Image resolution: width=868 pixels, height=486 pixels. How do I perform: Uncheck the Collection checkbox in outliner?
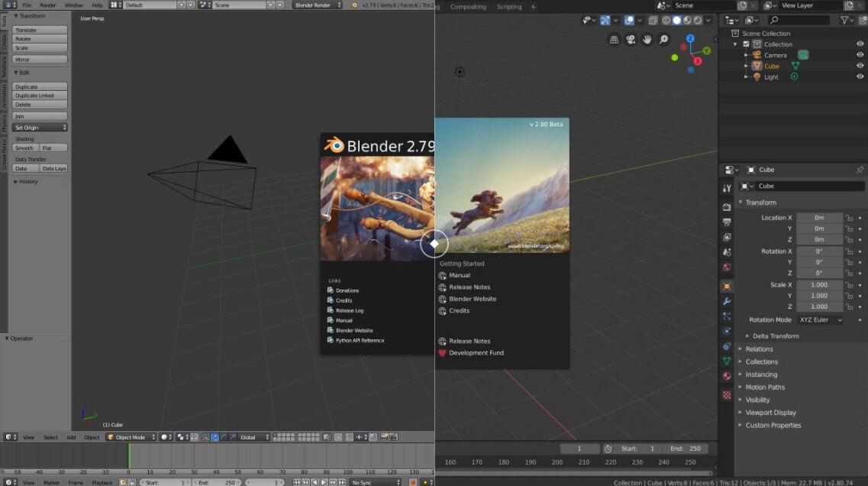[x=746, y=44]
